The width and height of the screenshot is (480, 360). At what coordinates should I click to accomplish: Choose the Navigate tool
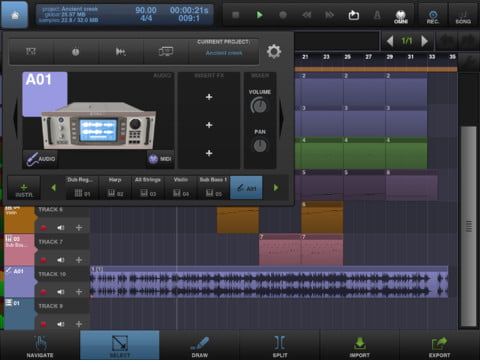40,346
